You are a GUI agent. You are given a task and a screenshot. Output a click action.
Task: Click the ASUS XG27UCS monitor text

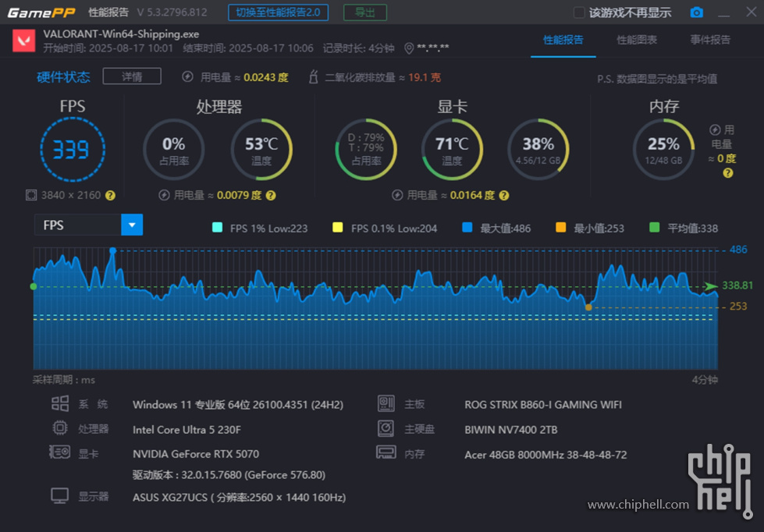[240, 498]
